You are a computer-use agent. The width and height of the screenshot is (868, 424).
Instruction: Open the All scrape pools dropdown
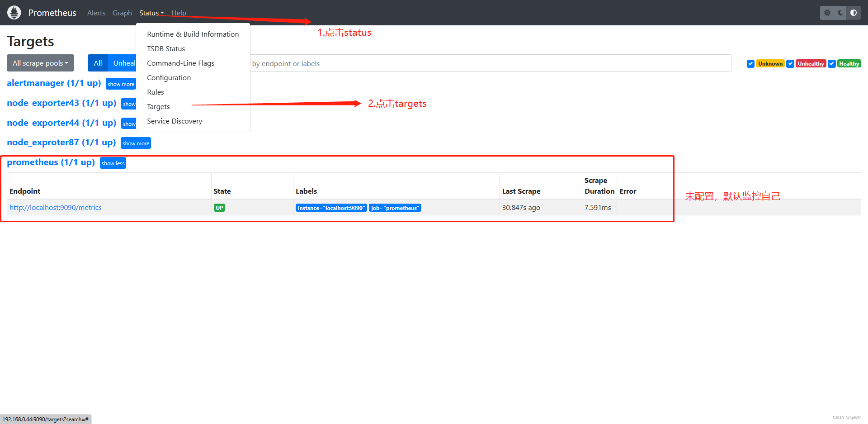coord(40,63)
